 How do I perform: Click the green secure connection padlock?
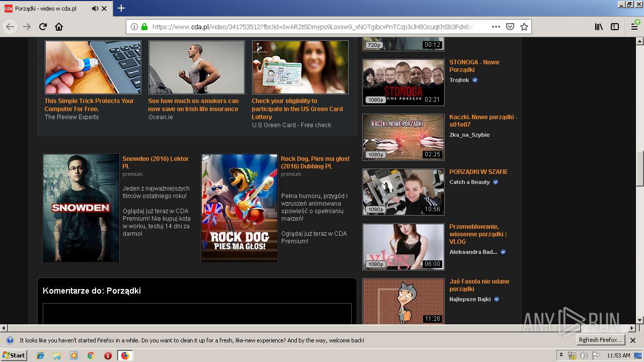(x=144, y=27)
